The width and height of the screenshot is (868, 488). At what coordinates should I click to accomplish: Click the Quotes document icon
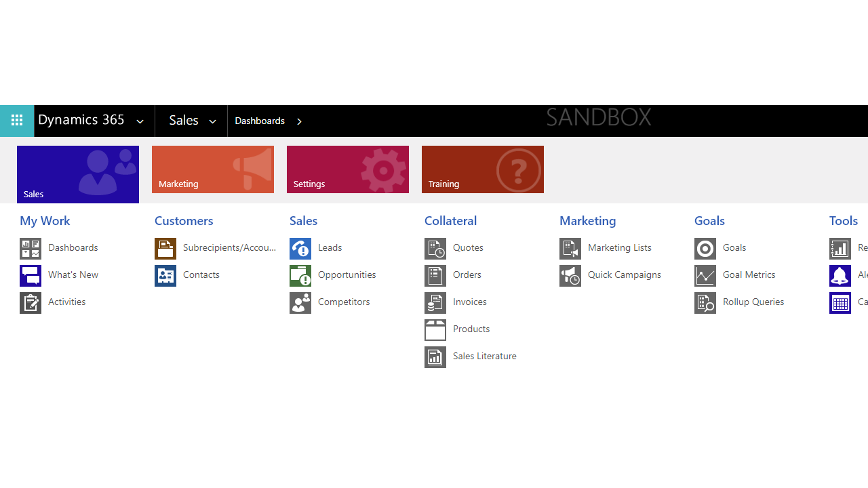(435, 249)
